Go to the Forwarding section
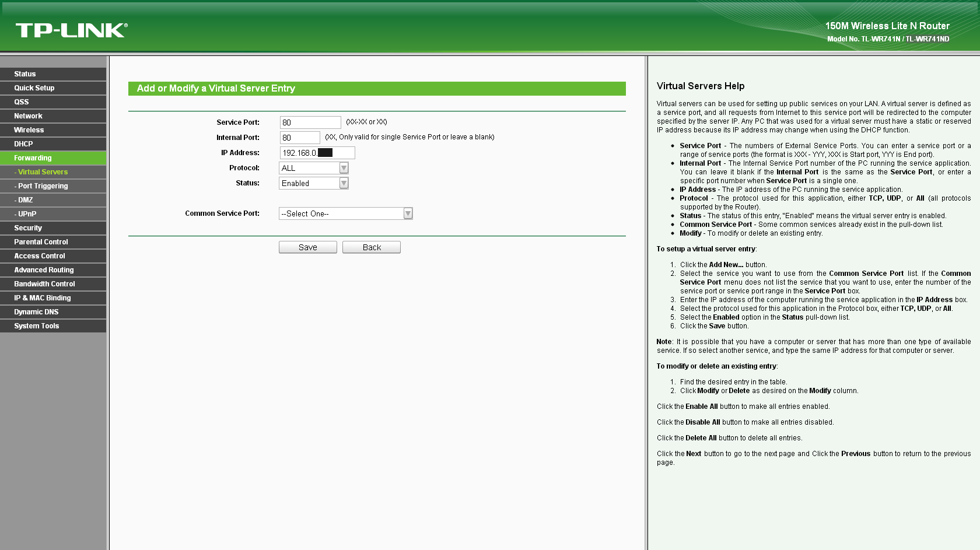Image resolution: width=980 pixels, height=550 pixels. 32,157
